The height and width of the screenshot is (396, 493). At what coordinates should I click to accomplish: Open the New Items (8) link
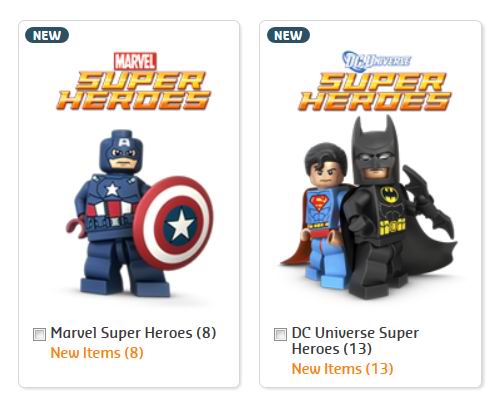(x=97, y=353)
